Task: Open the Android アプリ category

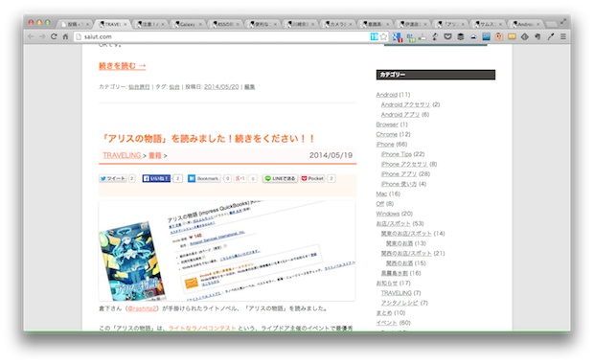Action: (400, 114)
